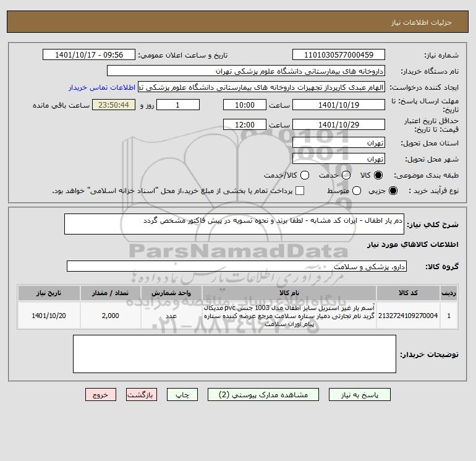
Task: Click the تاریخ نیاز column header
Action: point(49,293)
